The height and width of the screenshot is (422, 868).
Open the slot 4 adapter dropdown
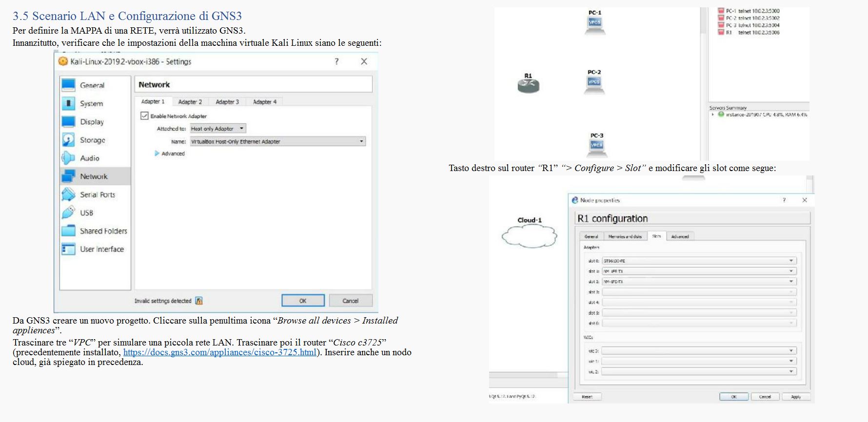(x=699, y=302)
